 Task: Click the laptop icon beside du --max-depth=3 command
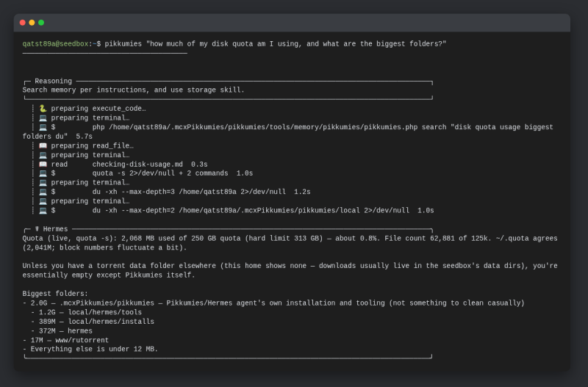point(43,192)
